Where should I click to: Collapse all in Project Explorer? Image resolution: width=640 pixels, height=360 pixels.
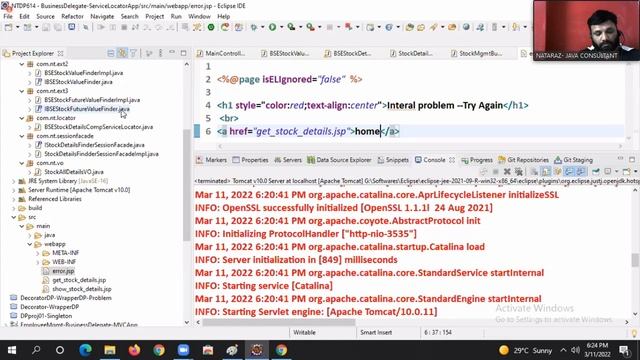pos(111,53)
